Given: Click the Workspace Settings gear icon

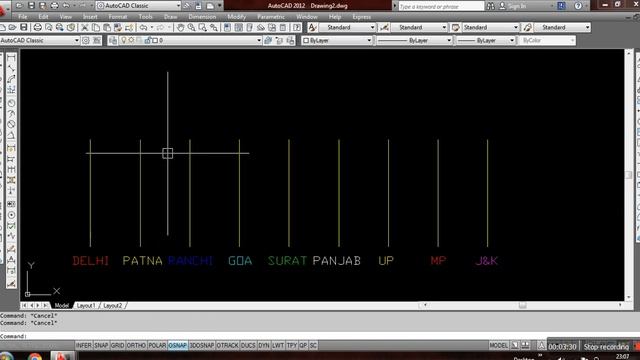Looking at the screenshot, I should pyautogui.click(x=86, y=40).
